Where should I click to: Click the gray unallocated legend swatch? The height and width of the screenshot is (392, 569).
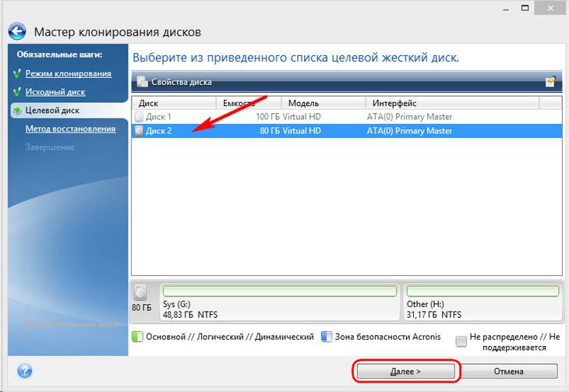[x=461, y=341]
